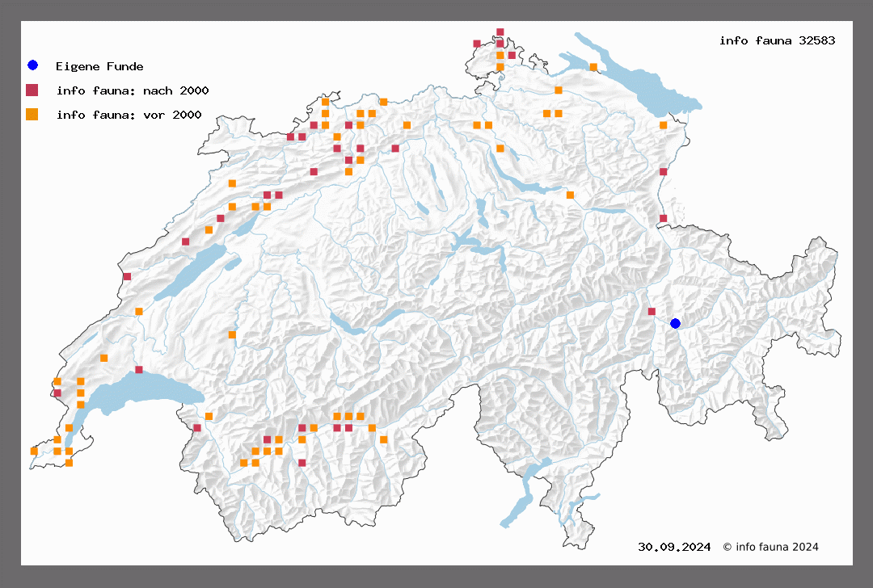Screen dimensions: 873x588
Task: Click the 'info fauna 32583' title text
Action: (777, 40)
